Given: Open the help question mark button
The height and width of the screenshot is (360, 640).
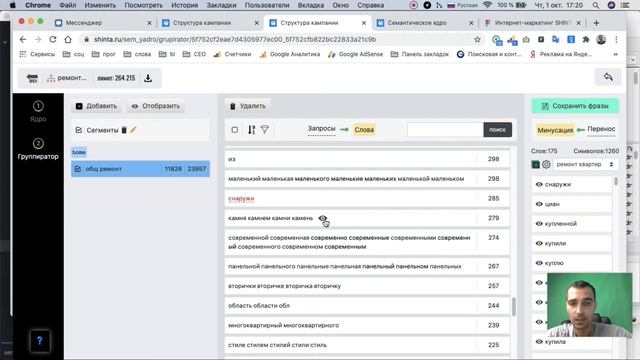Looking at the screenshot, I should click(x=40, y=341).
